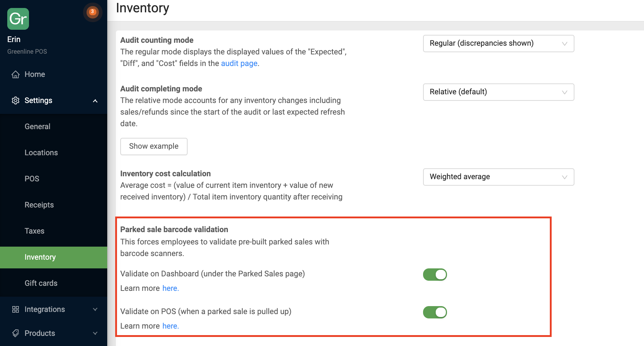Collapse the Settings menu chevron
This screenshot has height=346, width=644.
pyautogui.click(x=95, y=101)
